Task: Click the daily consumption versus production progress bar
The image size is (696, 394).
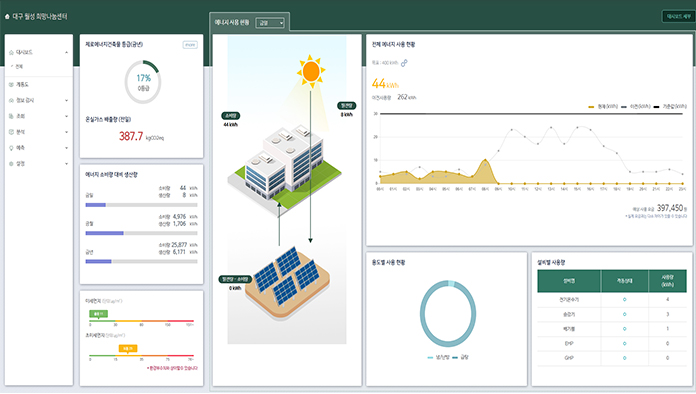Action: point(141,205)
